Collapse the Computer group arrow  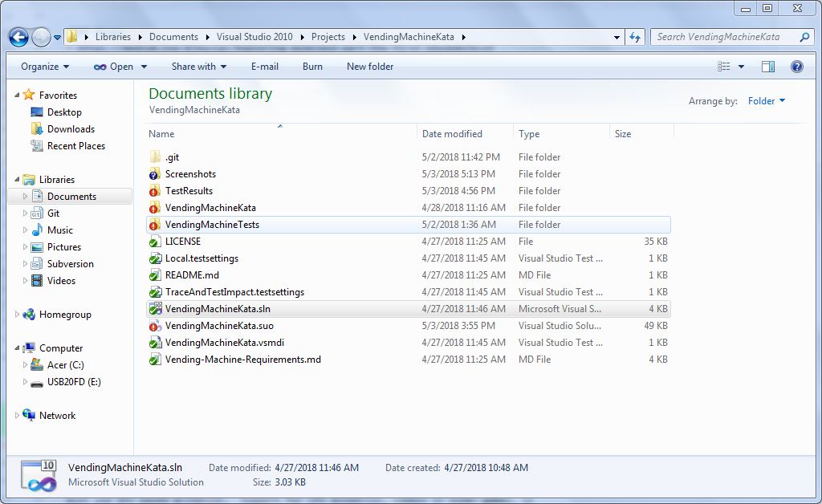(x=17, y=348)
